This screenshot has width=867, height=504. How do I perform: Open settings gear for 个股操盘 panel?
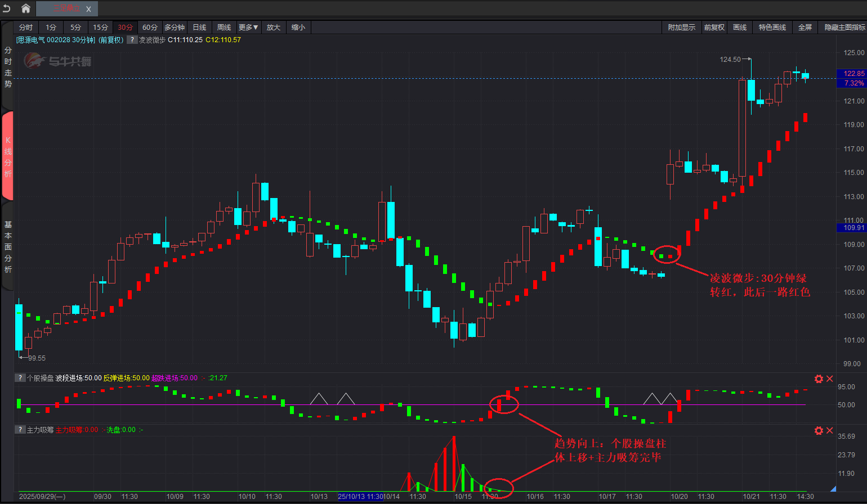tap(819, 379)
